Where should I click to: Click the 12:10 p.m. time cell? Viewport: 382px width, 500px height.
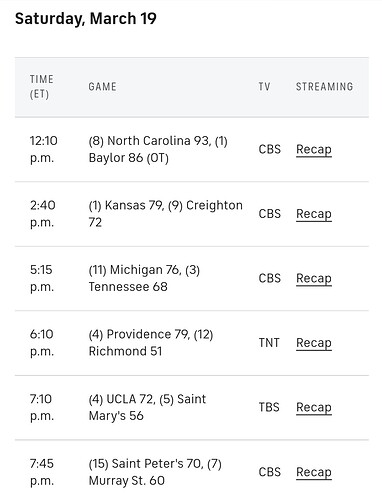point(44,149)
